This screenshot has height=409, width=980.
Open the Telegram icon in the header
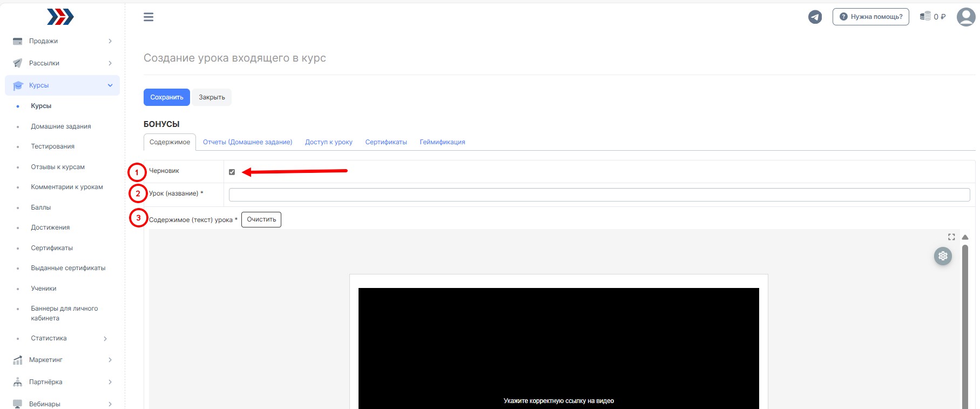pos(815,17)
